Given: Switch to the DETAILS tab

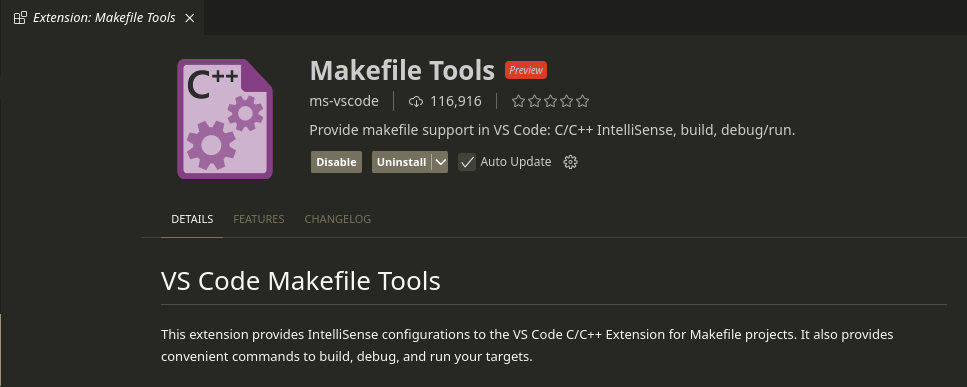Looking at the screenshot, I should [x=192, y=219].
